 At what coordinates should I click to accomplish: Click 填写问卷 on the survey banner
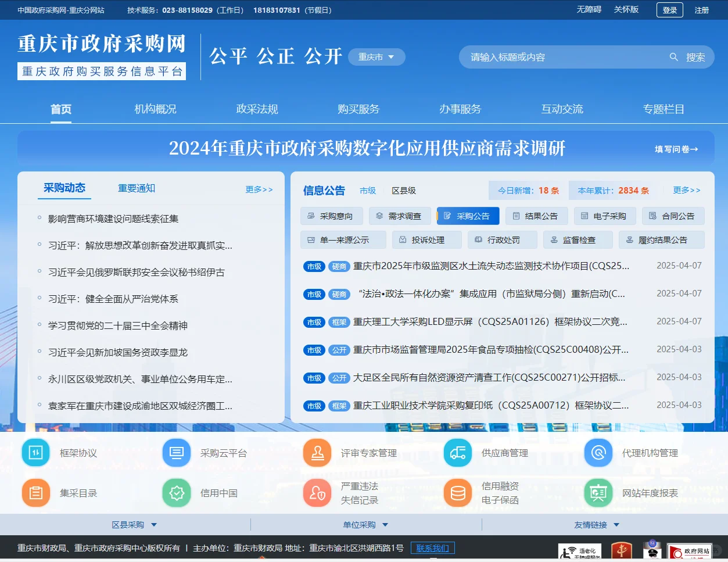[x=676, y=149]
